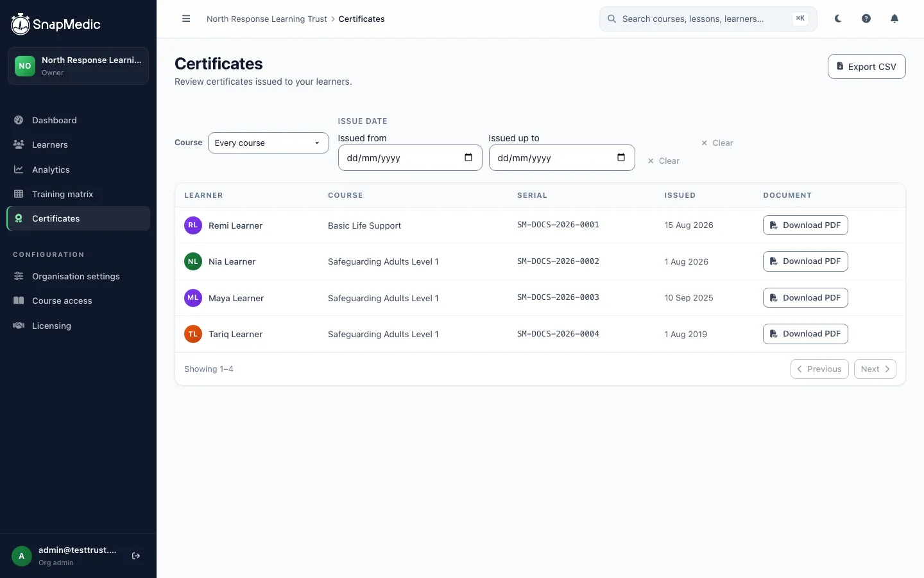Click the sign out icon

click(136, 556)
